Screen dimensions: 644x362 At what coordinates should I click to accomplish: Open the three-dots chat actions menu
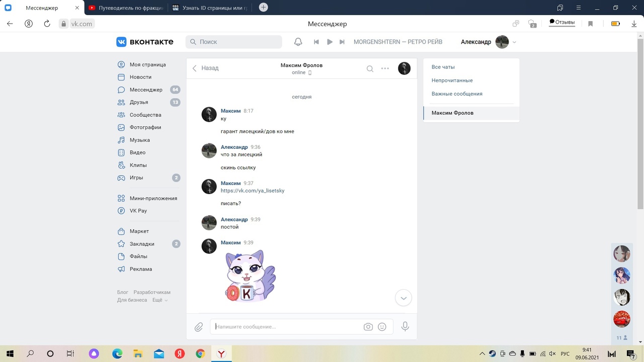pyautogui.click(x=385, y=69)
